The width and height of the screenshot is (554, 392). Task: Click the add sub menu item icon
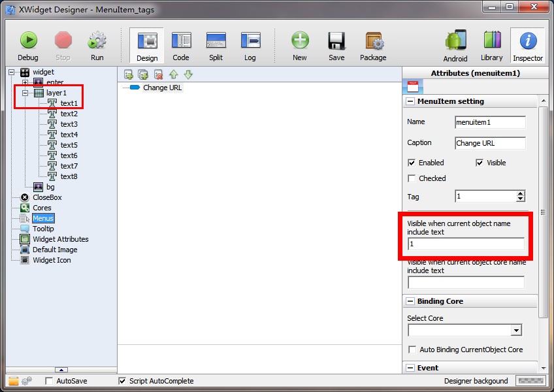pyautogui.click(x=143, y=74)
